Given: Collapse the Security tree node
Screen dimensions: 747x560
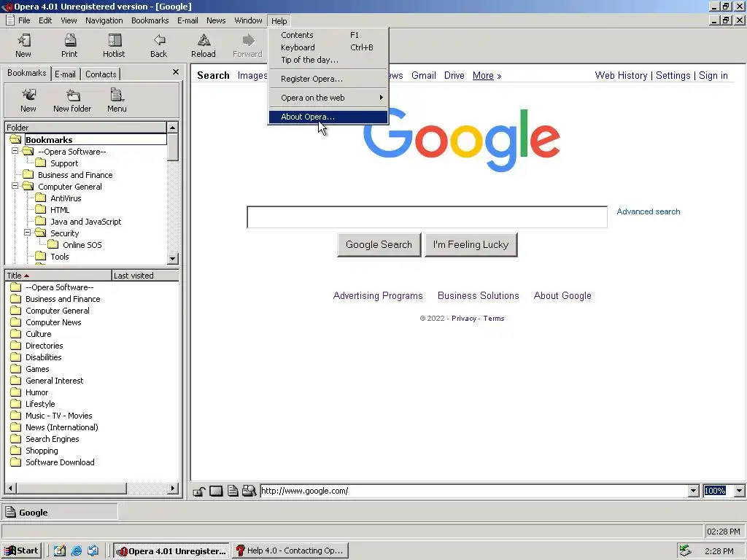Looking at the screenshot, I should [27, 233].
